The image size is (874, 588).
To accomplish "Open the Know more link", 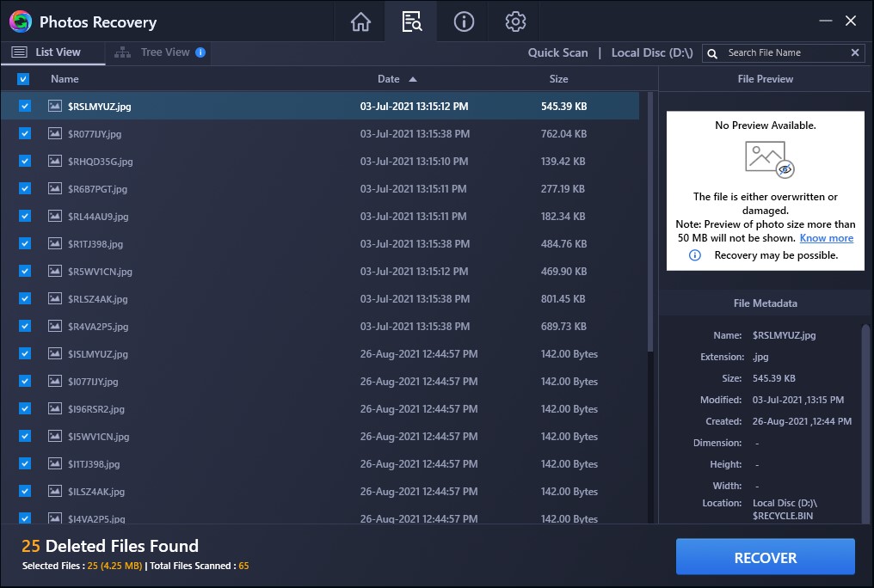I will pos(826,238).
